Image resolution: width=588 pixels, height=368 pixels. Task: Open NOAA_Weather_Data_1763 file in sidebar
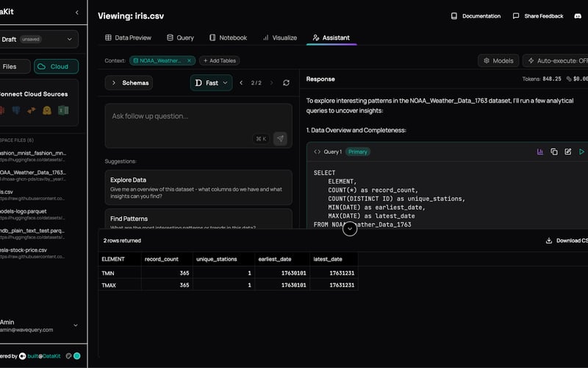33,175
